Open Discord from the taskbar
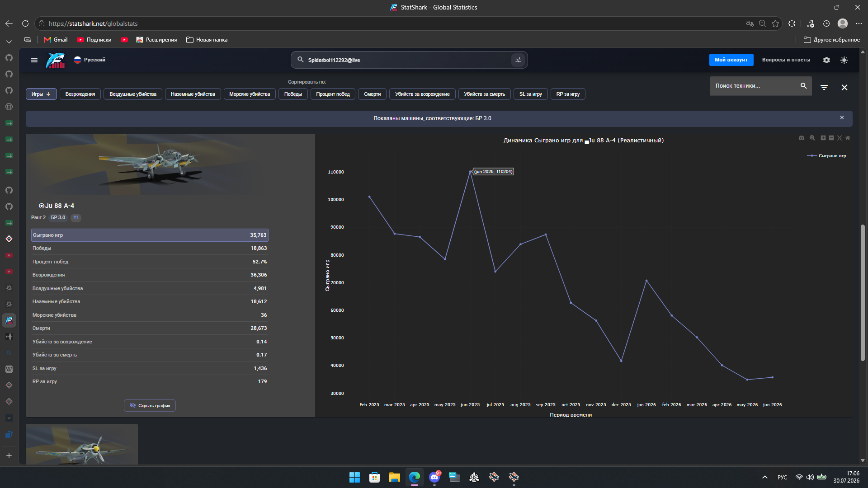 coord(434,477)
